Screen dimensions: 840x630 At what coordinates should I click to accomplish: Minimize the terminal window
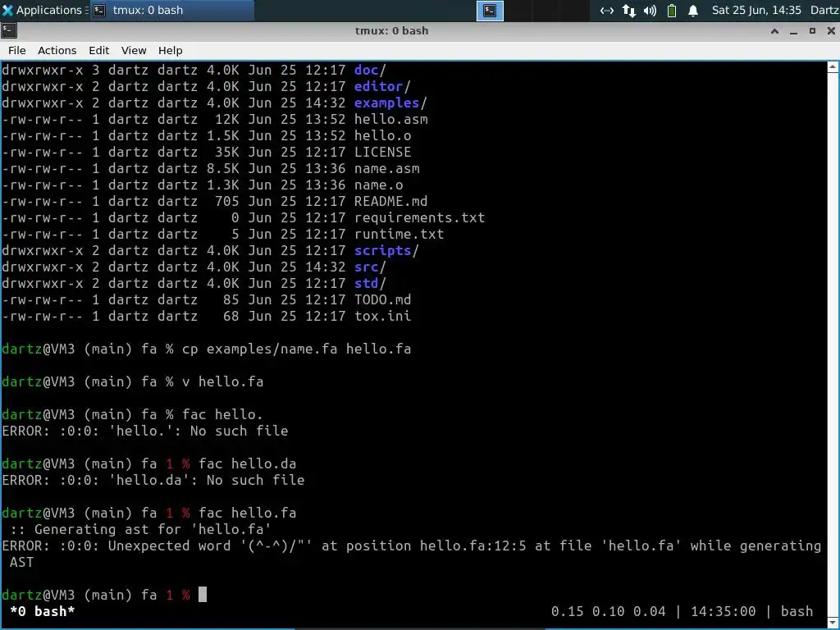(x=793, y=31)
